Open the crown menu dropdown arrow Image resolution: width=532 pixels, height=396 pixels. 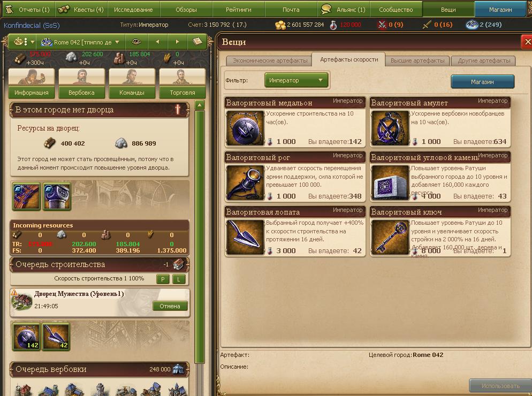[x=33, y=42]
